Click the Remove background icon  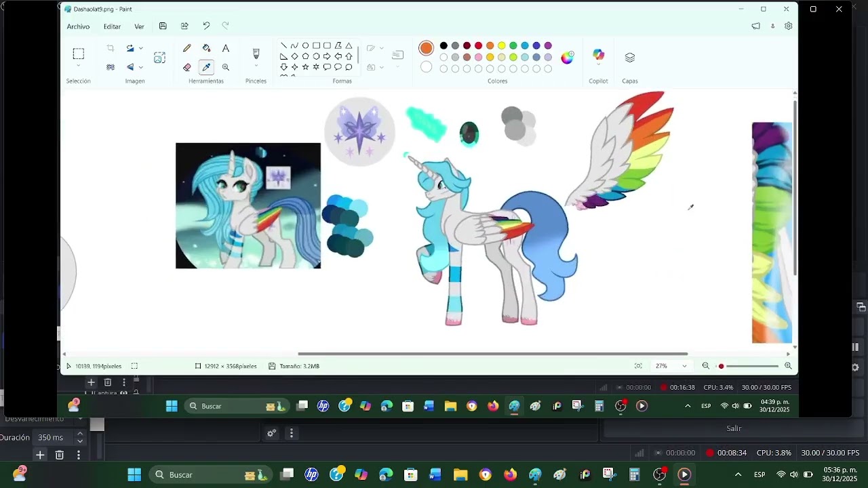pyautogui.click(x=111, y=67)
